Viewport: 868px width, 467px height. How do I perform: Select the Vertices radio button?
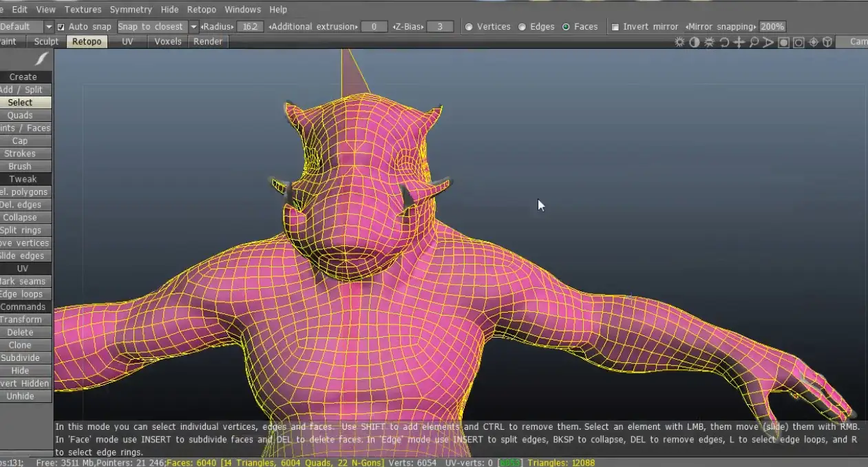pos(469,27)
